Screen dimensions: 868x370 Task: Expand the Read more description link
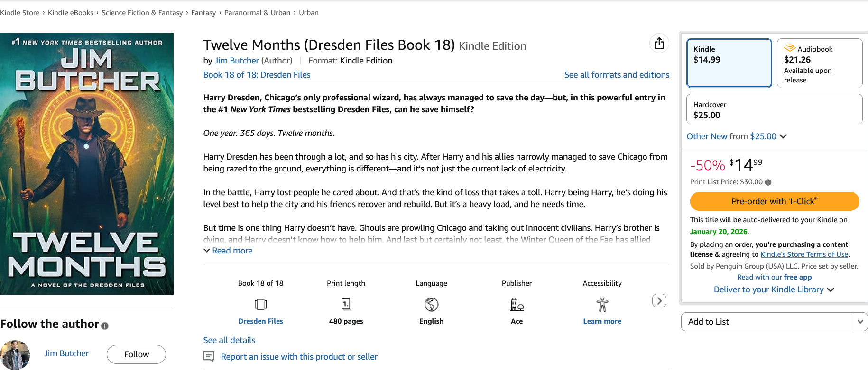tap(232, 251)
